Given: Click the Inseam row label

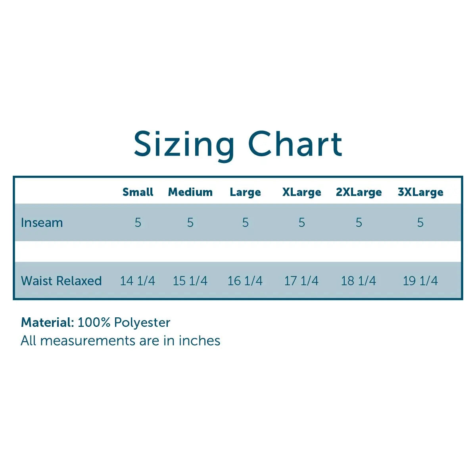Looking at the screenshot, I should click(x=42, y=223).
